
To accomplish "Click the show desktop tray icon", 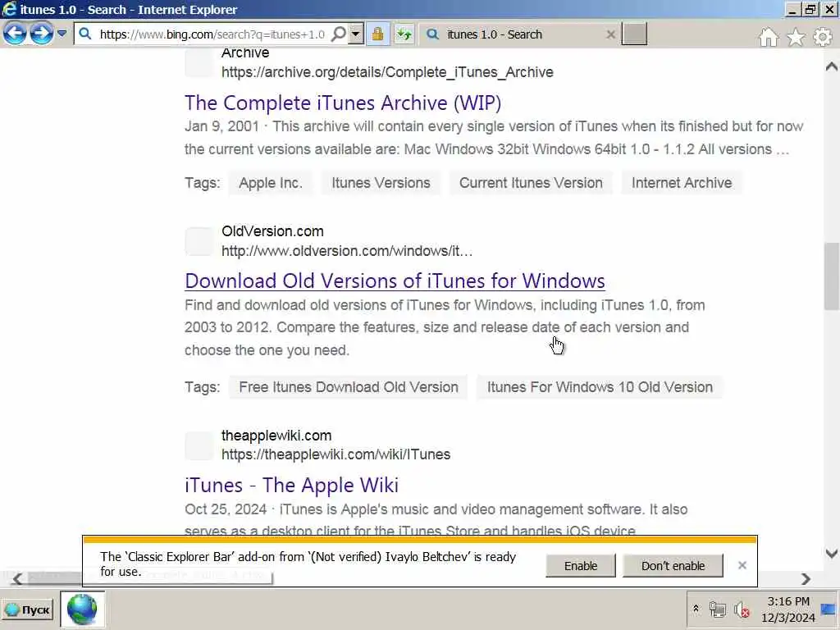I will [829, 609].
